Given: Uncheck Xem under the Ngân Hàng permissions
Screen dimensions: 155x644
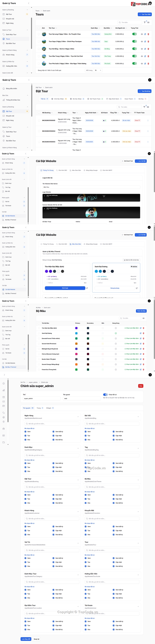Looking at the screenshot, I should pos(25,431).
